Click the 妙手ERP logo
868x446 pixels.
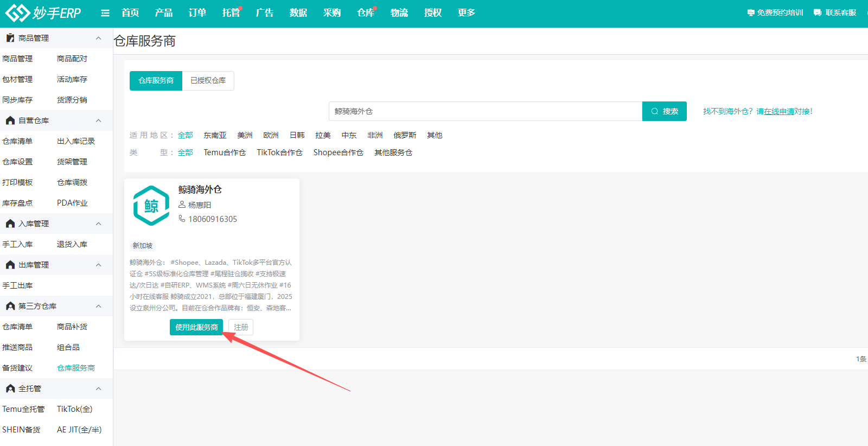click(x=43, y=13)
